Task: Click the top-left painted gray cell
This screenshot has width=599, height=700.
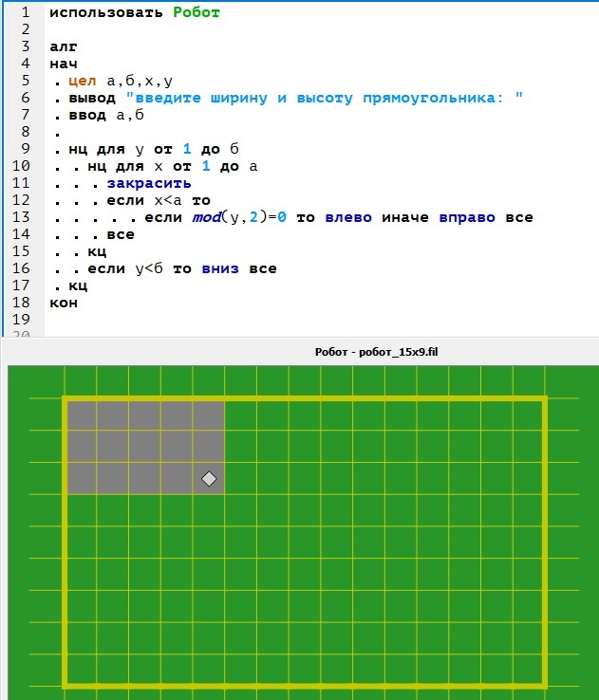Action: [x=82, y=414]
